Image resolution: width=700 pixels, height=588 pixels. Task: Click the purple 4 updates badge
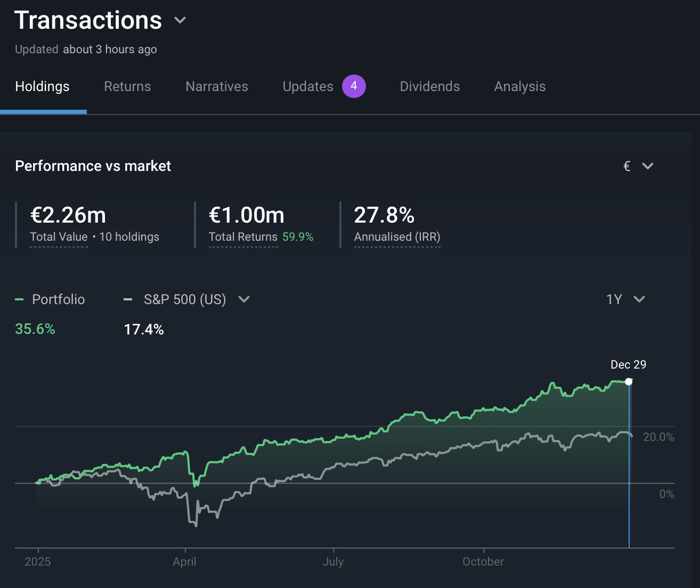coord(354,86)
